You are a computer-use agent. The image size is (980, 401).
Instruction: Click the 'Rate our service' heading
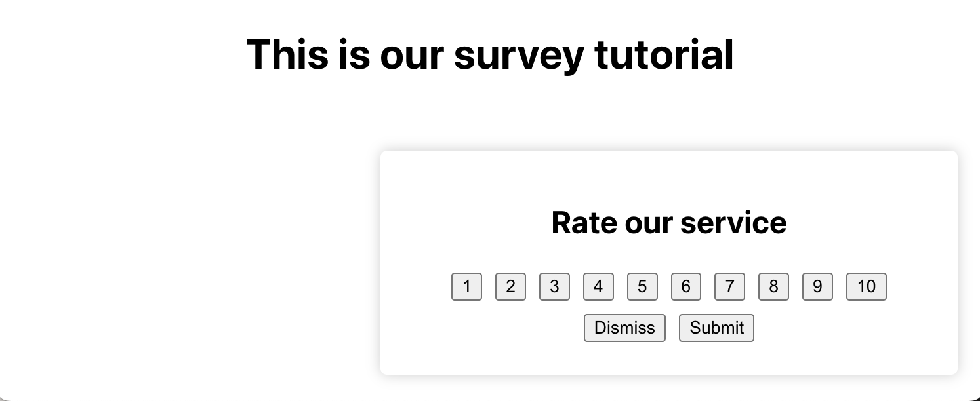click(x=668, y=223)
